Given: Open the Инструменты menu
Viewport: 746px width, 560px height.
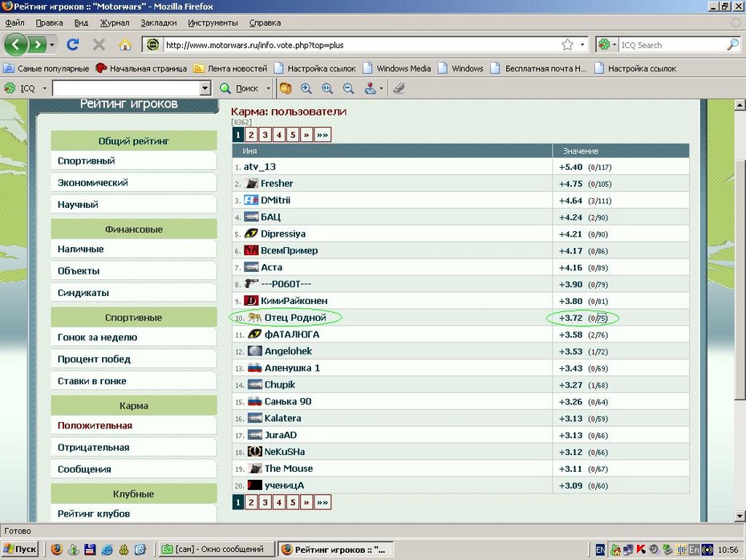Looking at the screenshot, I should (213, 23).
